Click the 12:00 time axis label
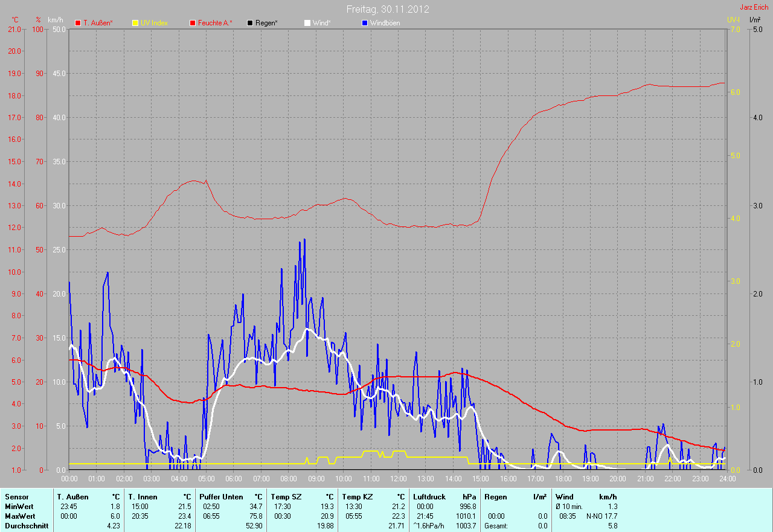Viewport: 773px width, 532px height. 398,479
